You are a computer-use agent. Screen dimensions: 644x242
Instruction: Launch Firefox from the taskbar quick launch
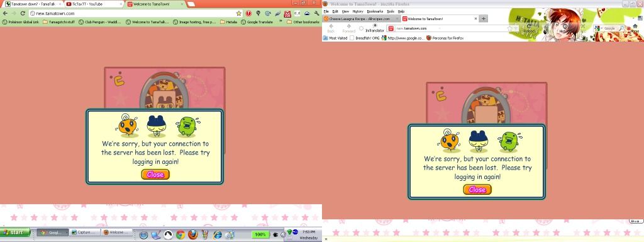[x=192, y=234]
